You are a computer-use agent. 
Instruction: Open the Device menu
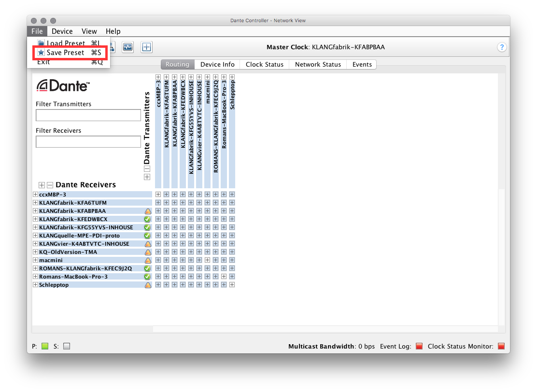[62, 31]
